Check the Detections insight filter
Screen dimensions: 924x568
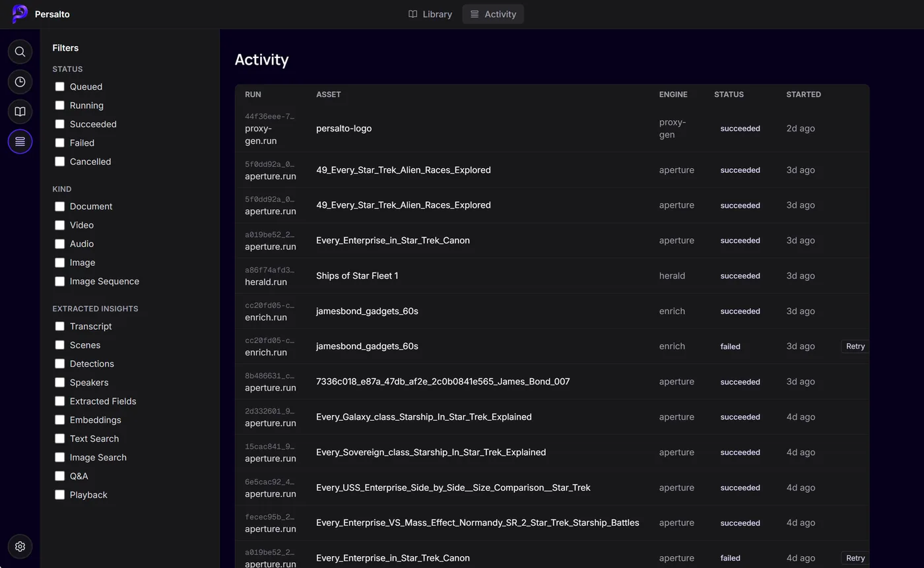[59, 363]
